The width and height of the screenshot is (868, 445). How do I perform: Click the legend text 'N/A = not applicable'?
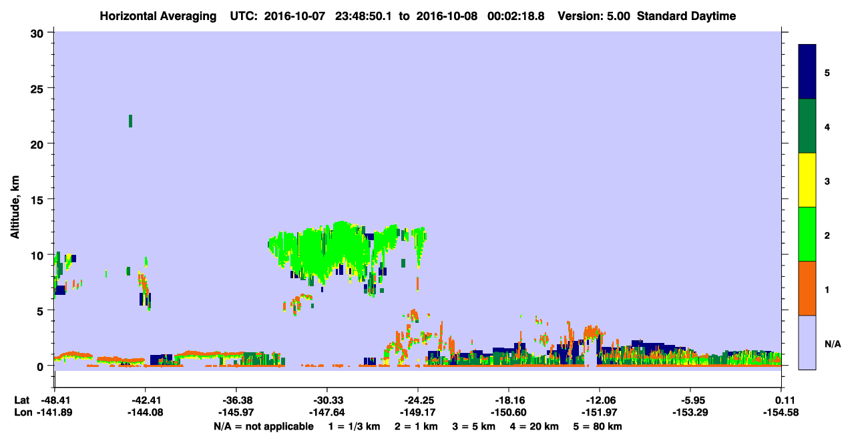point(263,426)
